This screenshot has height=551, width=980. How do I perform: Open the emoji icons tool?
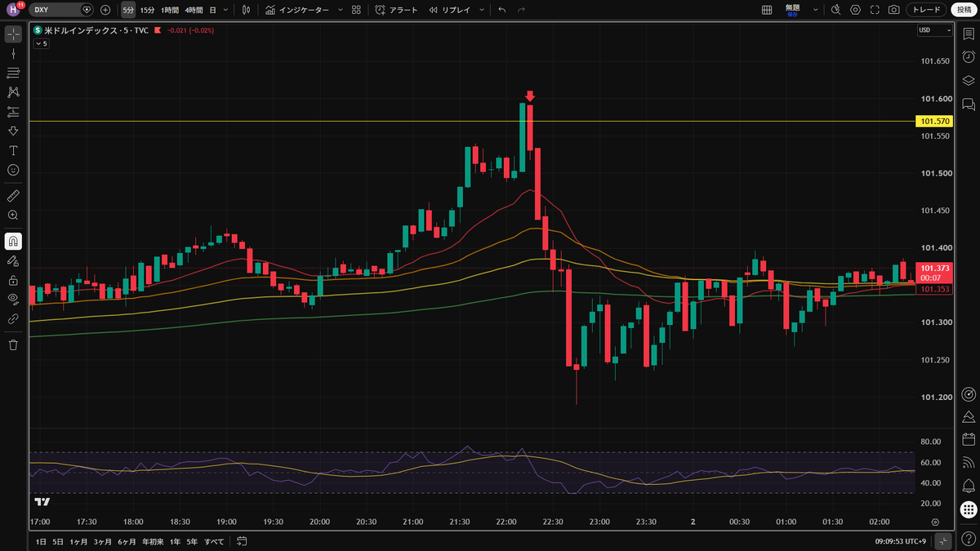coord(13,170)
